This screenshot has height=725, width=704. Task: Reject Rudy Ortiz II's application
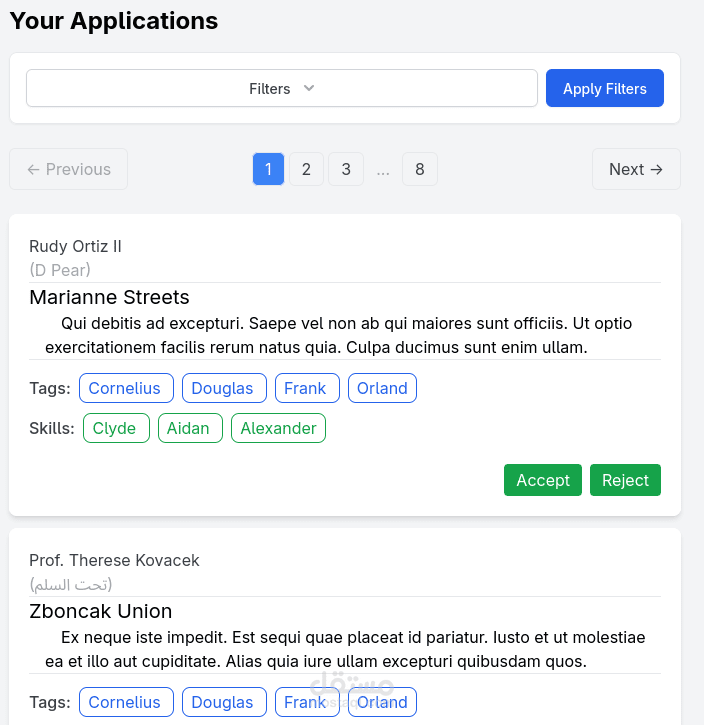point(625,480)
